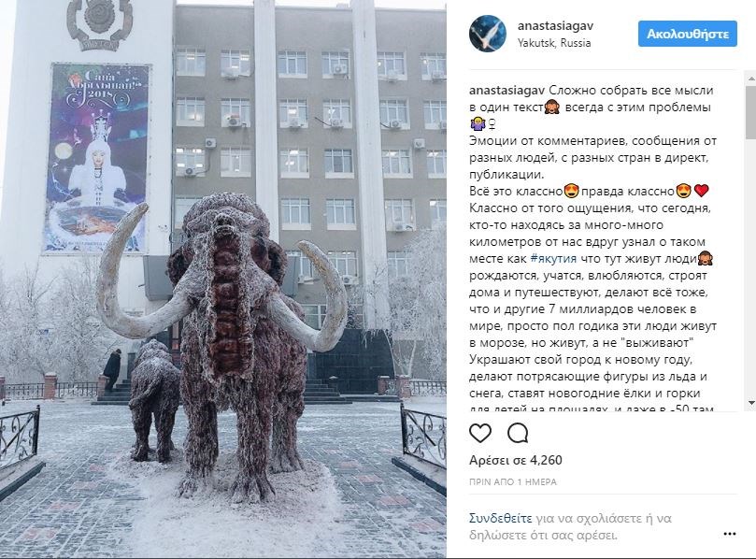Click the Συνδεθείτε login link
Image resolution: width=756 pixels, height=559 pixels.
tap(501, 519)
